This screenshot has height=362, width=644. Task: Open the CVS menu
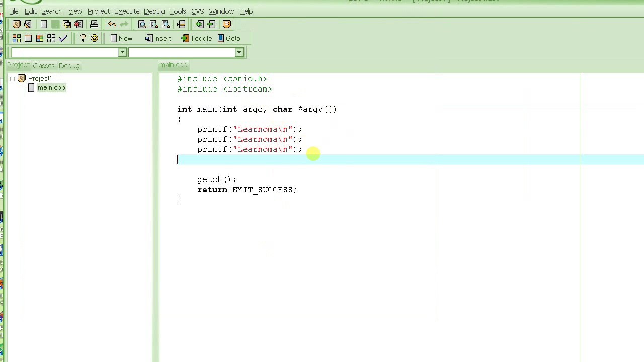pyautogui.click(x=197, y=11)
